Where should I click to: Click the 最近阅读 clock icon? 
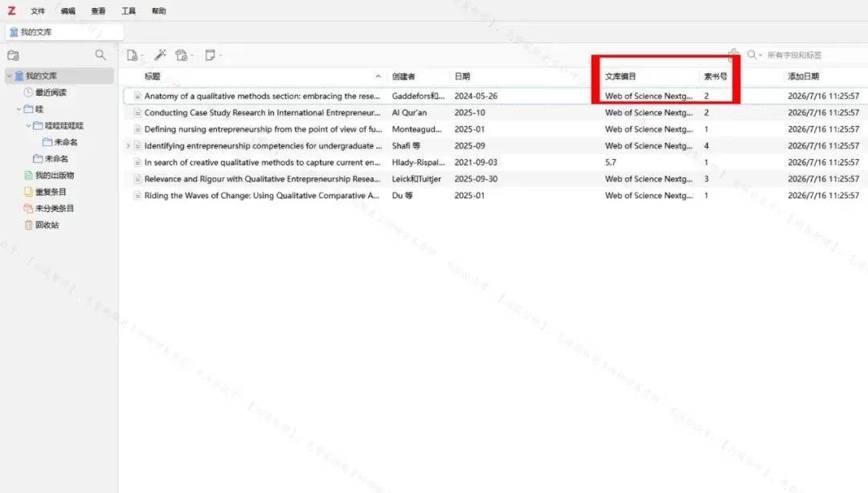(x=28, y=92)
